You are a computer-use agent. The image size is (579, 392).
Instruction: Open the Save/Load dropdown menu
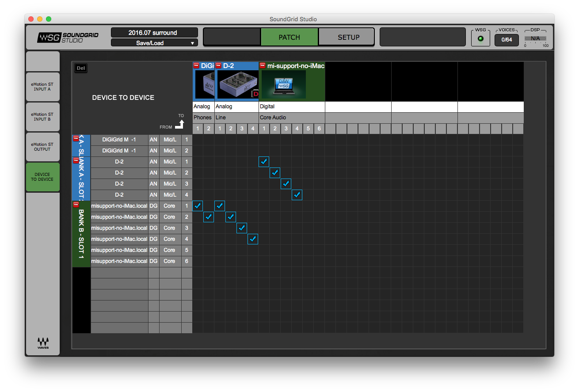(x=154, y=43)
